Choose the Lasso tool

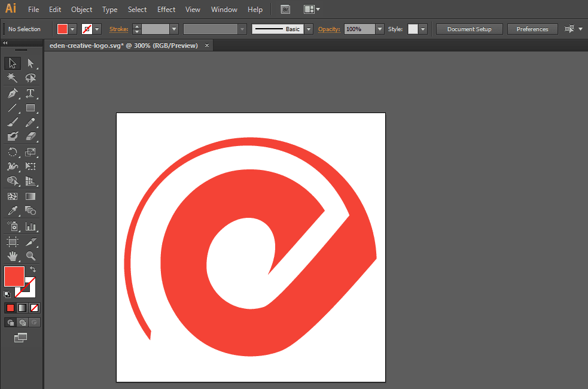coord(31,78)
